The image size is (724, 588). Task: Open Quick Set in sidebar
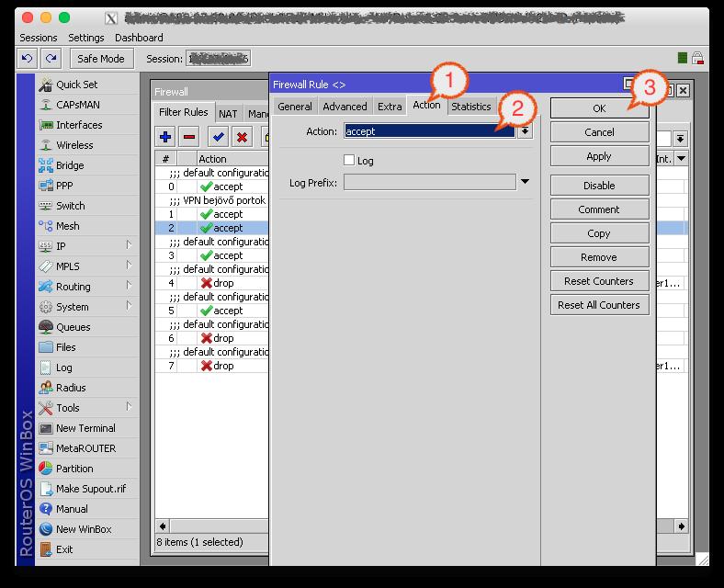[x=87, y=85]
